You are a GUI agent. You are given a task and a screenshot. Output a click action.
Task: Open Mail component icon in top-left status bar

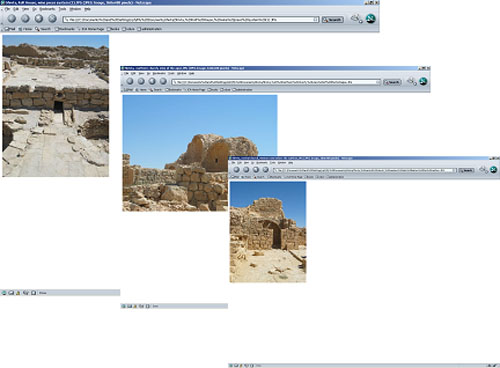(x=11, y=293)
